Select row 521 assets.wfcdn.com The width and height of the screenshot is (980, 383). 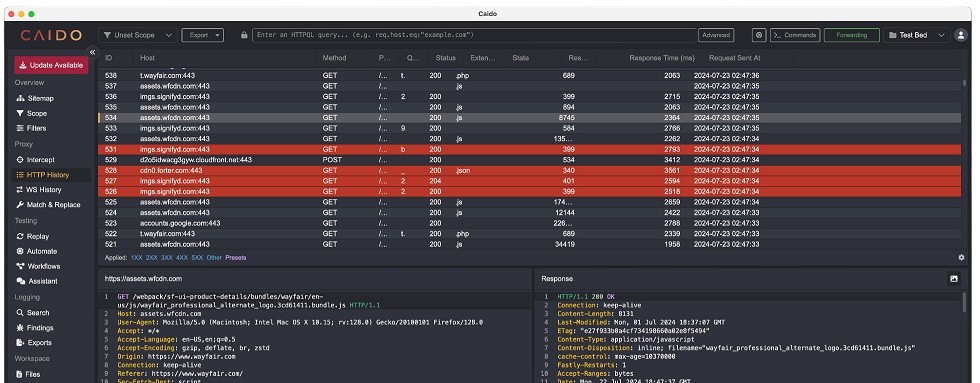(x=530, y=244)
